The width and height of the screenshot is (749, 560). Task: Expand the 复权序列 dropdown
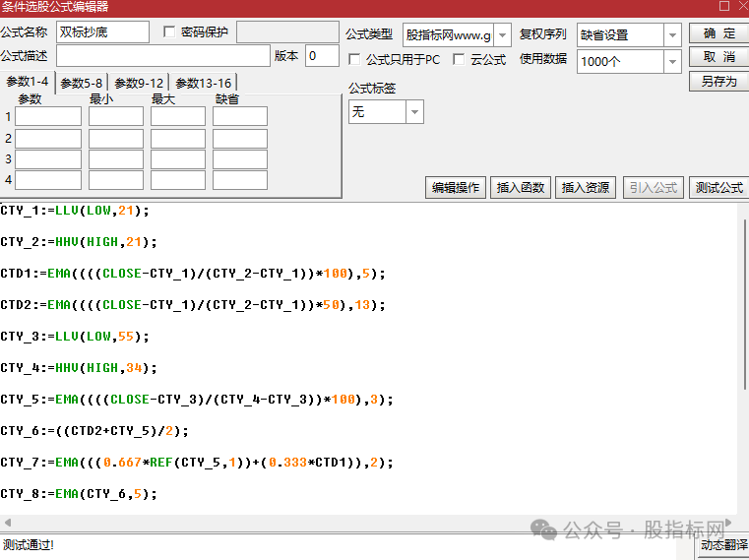click(672, 35)
